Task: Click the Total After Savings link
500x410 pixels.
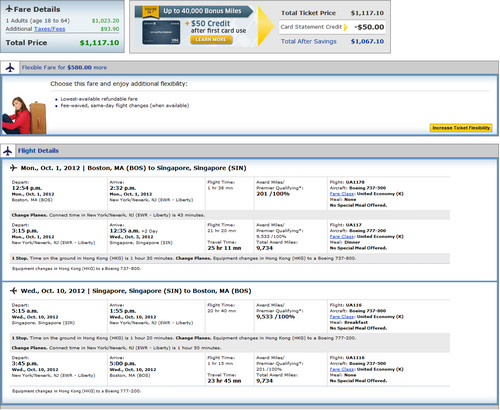Action: [309, 41]
